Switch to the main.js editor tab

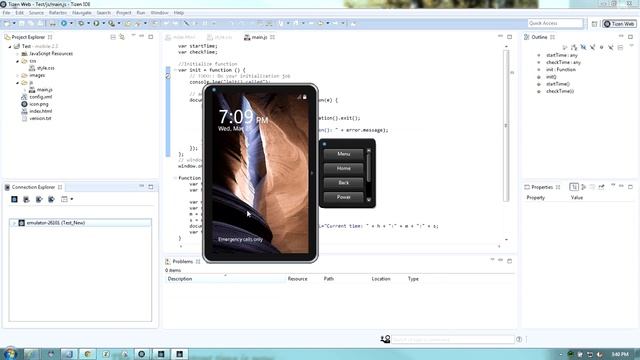[259, 37]
